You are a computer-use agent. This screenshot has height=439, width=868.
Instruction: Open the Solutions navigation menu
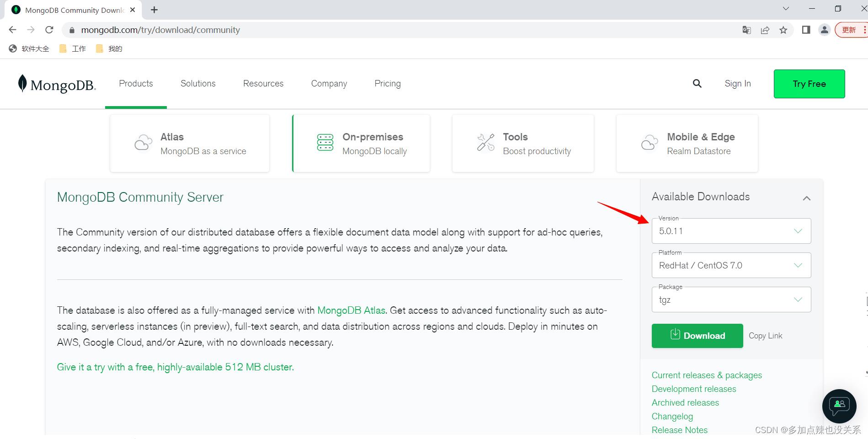[x=198, y=84]
